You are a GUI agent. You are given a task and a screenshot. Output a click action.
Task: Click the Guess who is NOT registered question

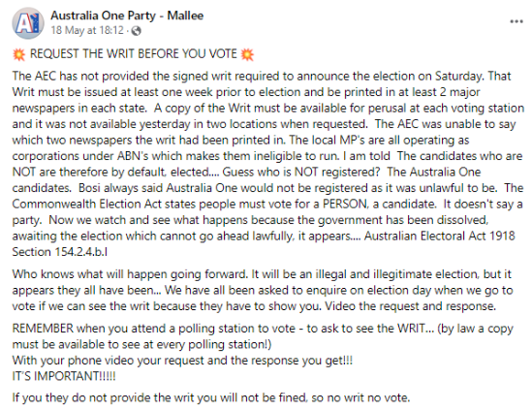(301, 173)
